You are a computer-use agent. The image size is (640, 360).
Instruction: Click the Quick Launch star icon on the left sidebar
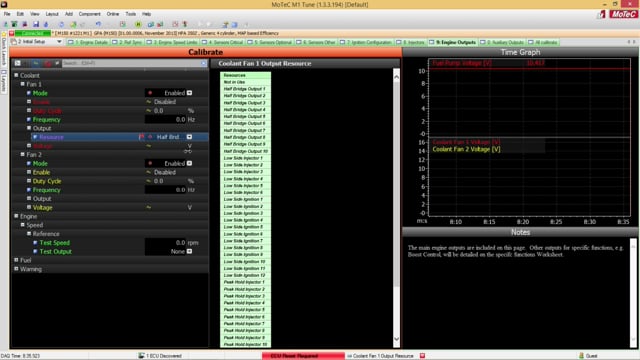4,35
